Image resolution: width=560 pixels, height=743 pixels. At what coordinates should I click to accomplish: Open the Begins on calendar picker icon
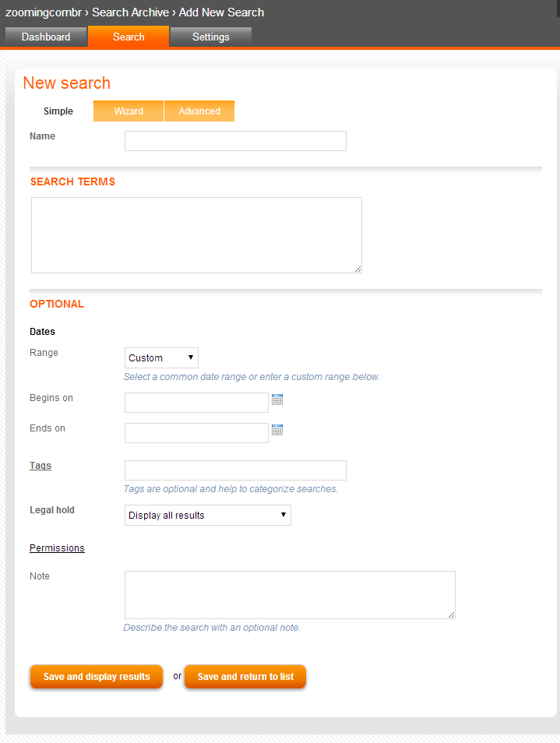277,400
